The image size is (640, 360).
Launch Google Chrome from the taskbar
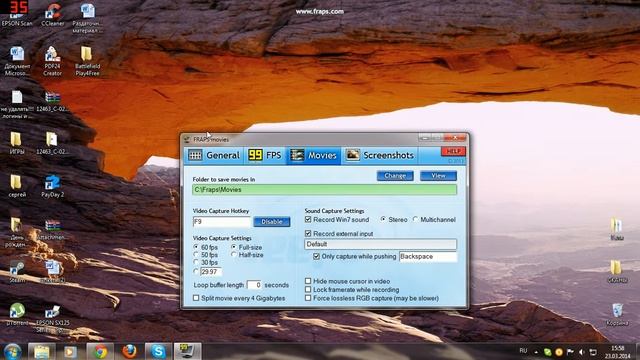point(100,351)
